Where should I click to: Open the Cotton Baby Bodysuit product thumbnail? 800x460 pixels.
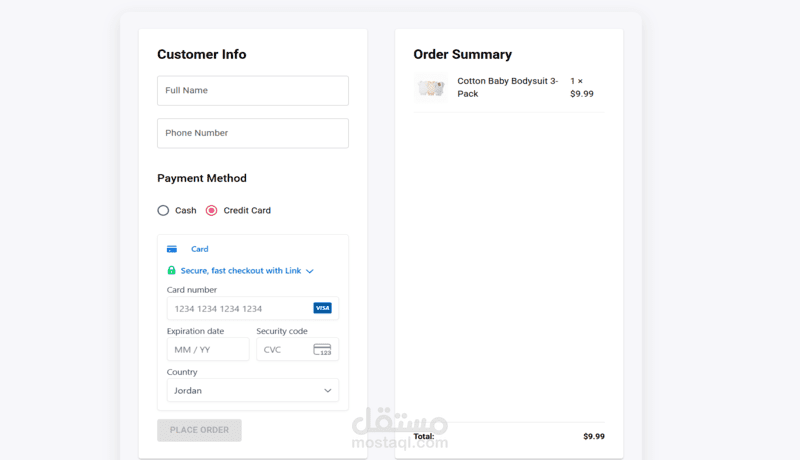point(431,88)
